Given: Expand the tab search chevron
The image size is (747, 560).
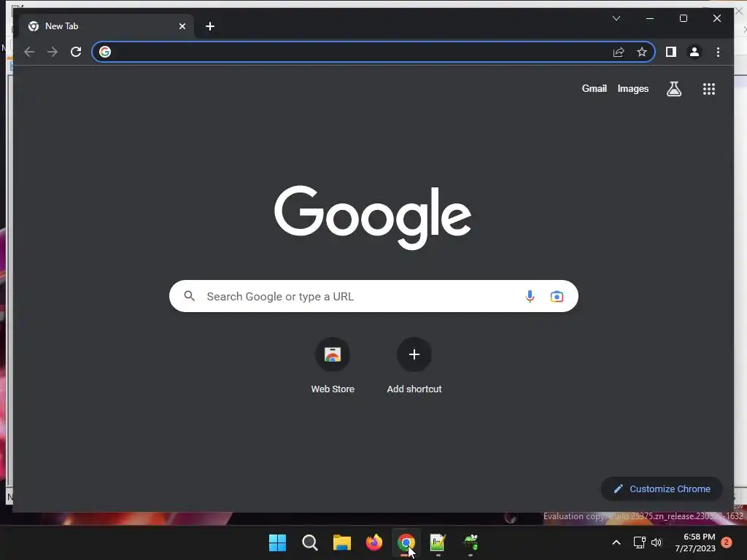Looking at the screenshot, I should (616, 18).
